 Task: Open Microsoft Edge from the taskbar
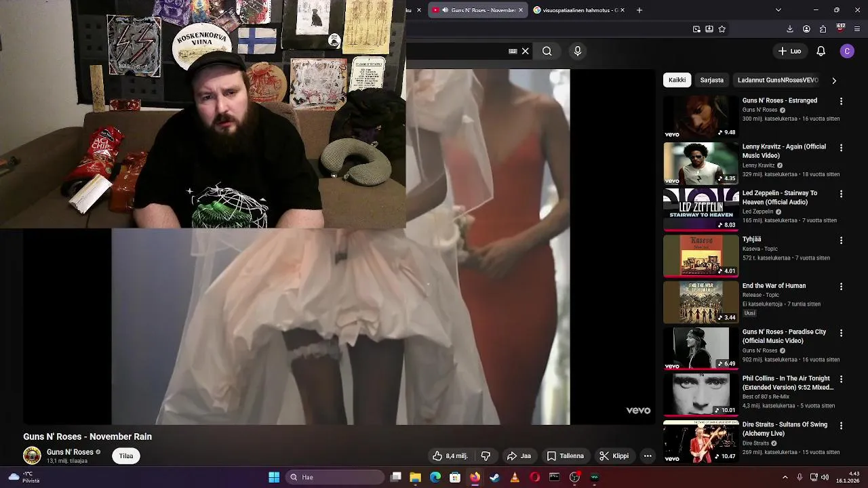tap(435, 477)
